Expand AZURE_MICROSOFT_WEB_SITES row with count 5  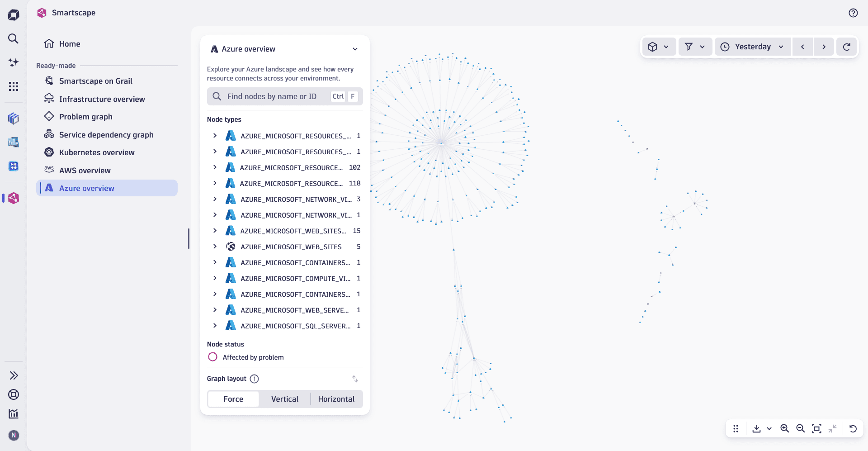pyautogui.click(x=215, y=247)
